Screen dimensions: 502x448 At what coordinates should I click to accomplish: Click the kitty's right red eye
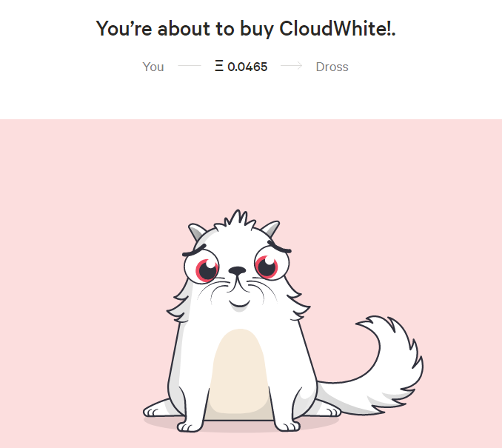267,267
